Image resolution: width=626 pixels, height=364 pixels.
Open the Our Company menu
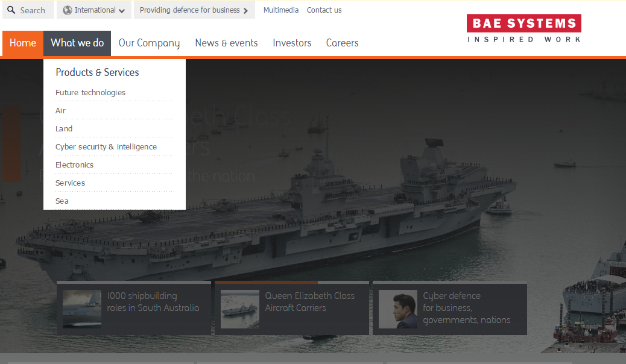click(149, 43)
